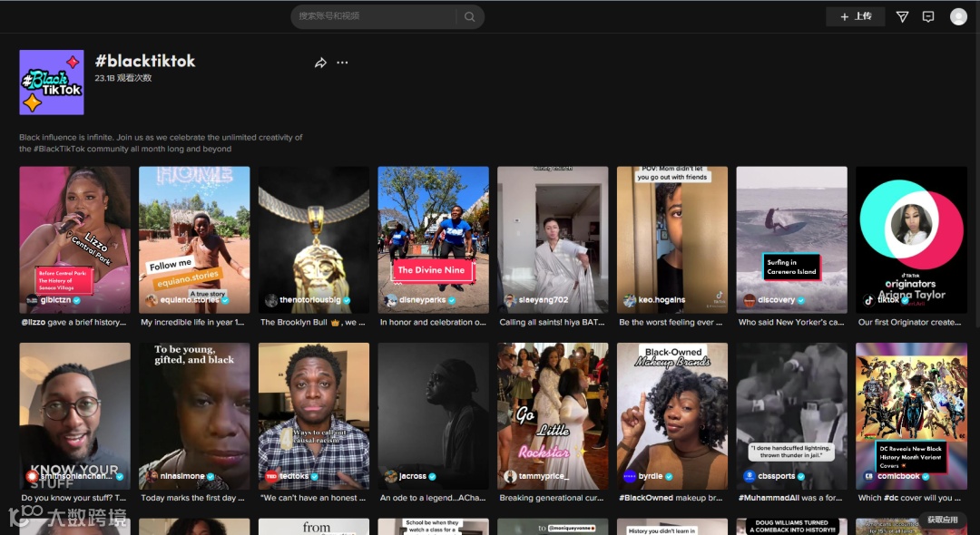
Task: Click 'Be the worst feeling ever' caption
Action: click(x=671, y=322)
